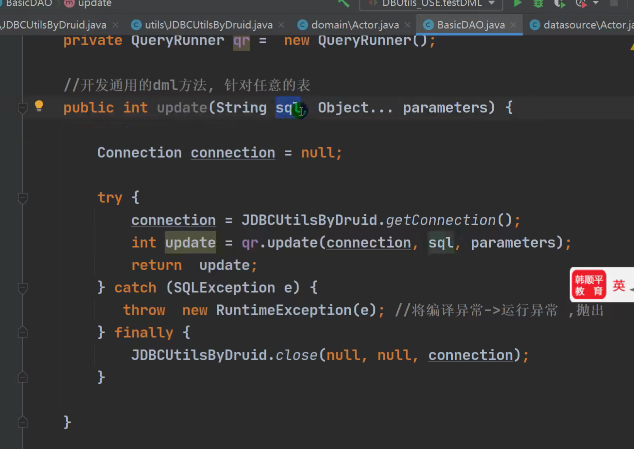Click SQLException in the catch clause

click(x=224, y=288)
